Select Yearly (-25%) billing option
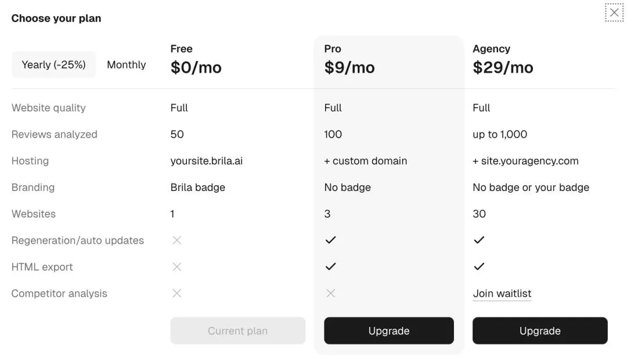This screenshot has height=364, width=627. [x=53, y=64]
